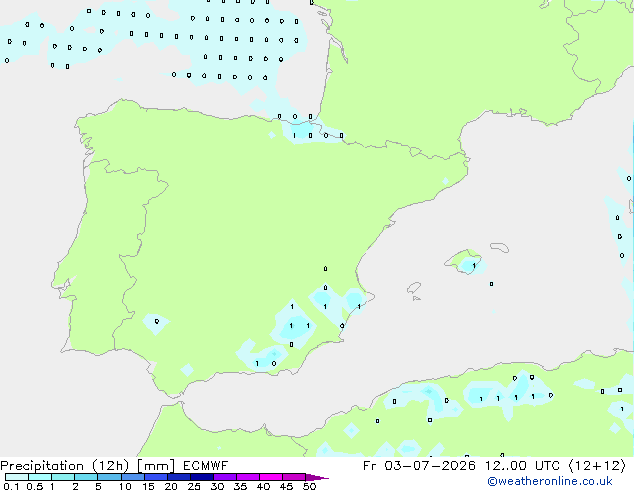This screenshot has width=634, height=490.
Task: Click the 15–20 mm legend color swatch
Action: [156, 477]
